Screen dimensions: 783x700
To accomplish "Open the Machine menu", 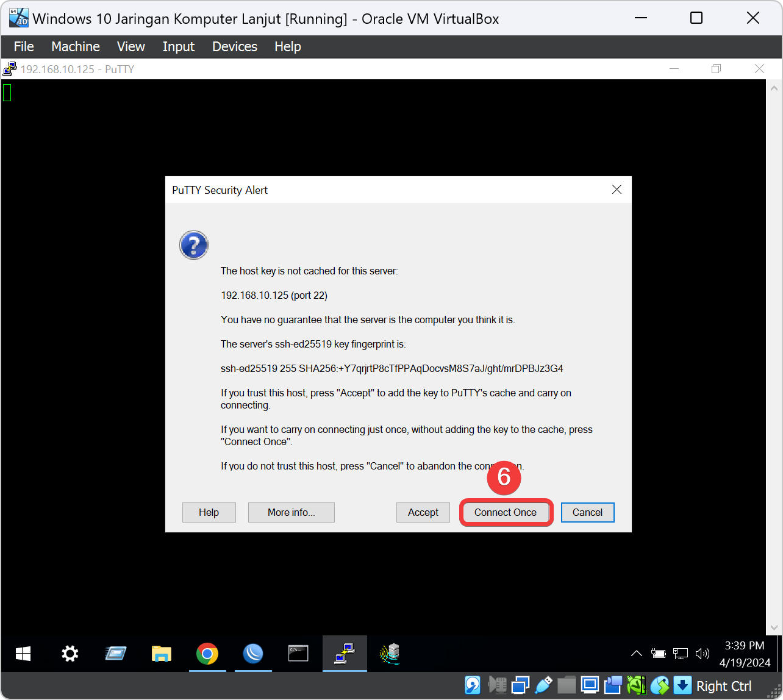I will [x=76, y=46].
